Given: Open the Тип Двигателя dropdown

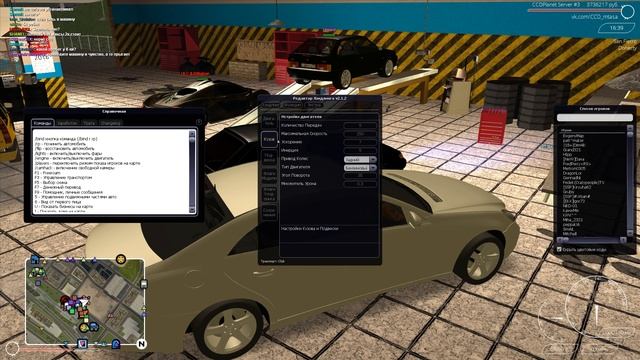Looking at the screenshot, I should tap(360, 168).
